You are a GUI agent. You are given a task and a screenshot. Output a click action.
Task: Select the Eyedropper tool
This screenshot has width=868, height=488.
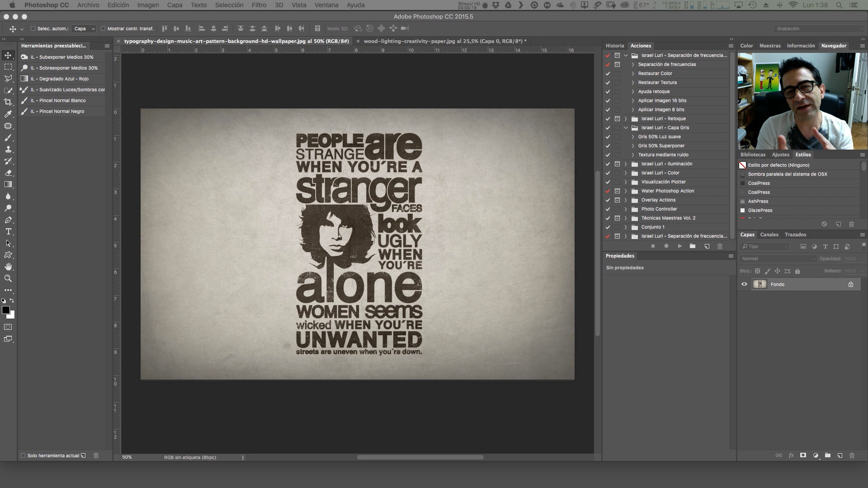(x=8, y=114)
